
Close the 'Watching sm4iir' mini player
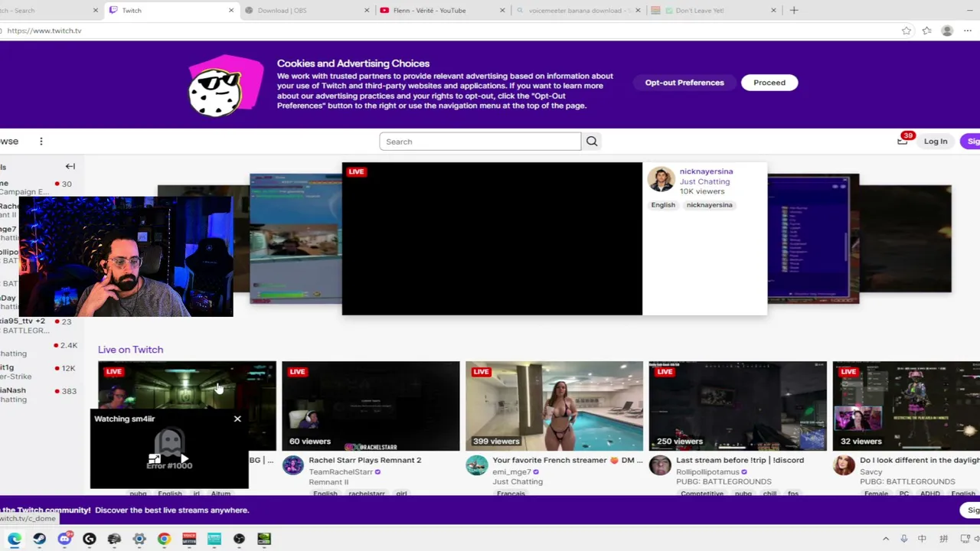coord(237,419)
